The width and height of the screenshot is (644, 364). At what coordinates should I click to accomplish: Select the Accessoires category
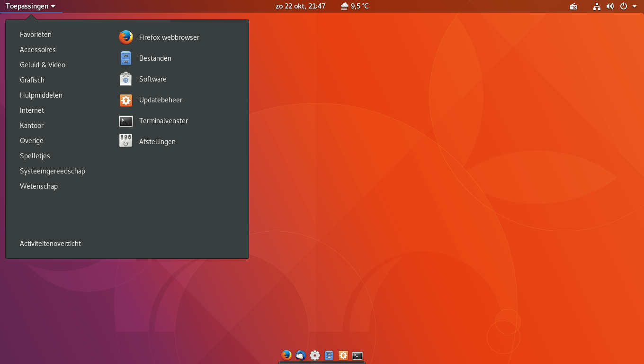tap(38, 50)
